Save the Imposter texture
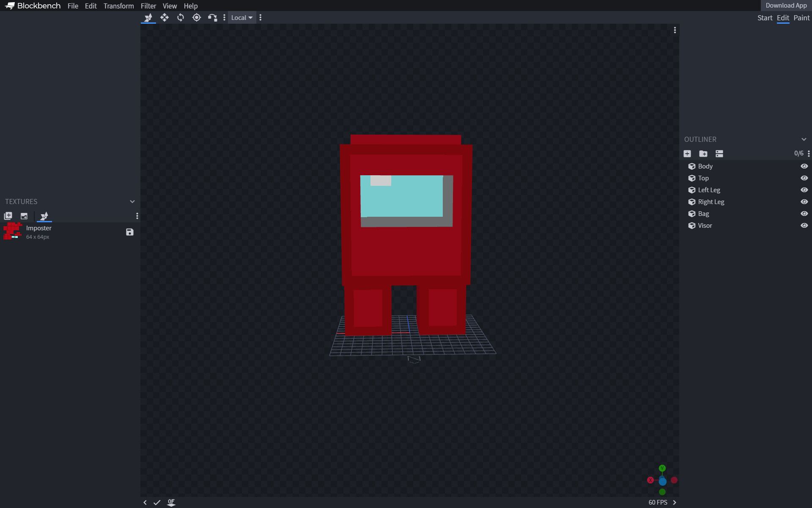This screenshot has width=812, height=508. point(129,232)
